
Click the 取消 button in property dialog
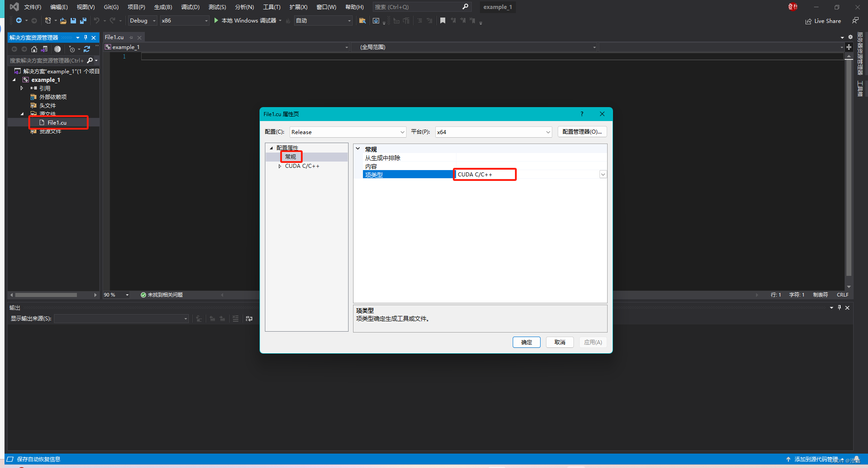(x=560, y=342)
